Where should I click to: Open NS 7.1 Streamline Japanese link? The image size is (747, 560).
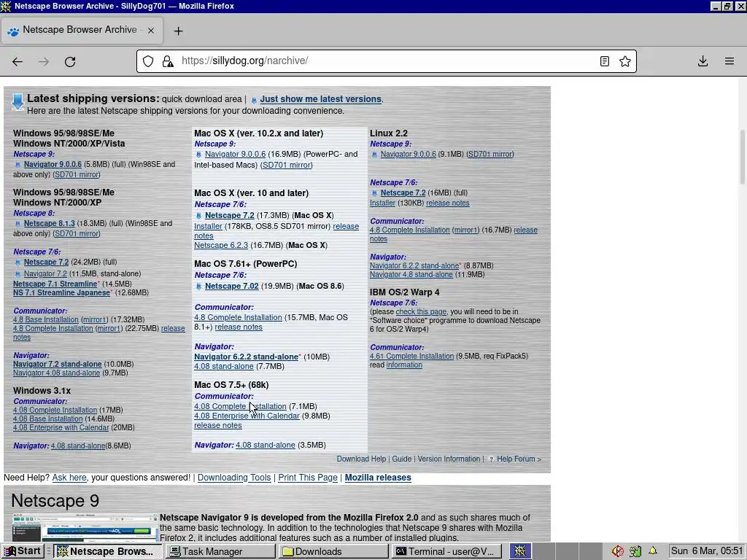[61, 292]
